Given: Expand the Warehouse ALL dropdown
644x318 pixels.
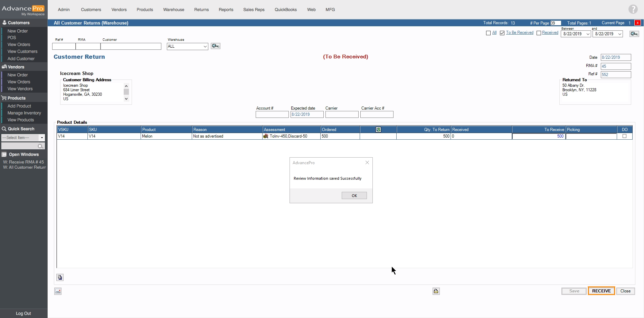Looking at the screenshot, I should click(205, 46).
